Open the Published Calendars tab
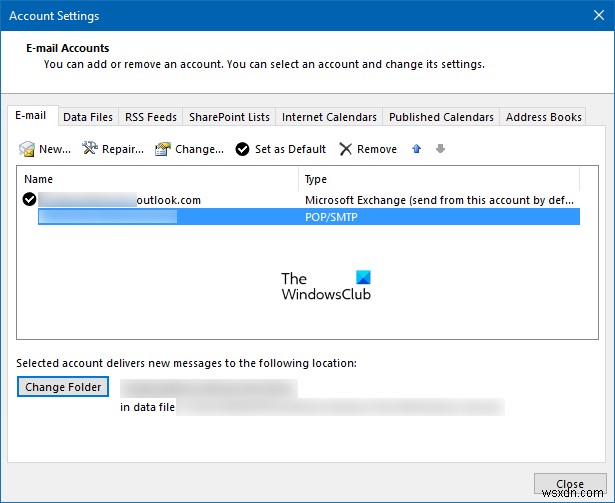The height and width of the screenshot is (503, 615). (441, 117)
